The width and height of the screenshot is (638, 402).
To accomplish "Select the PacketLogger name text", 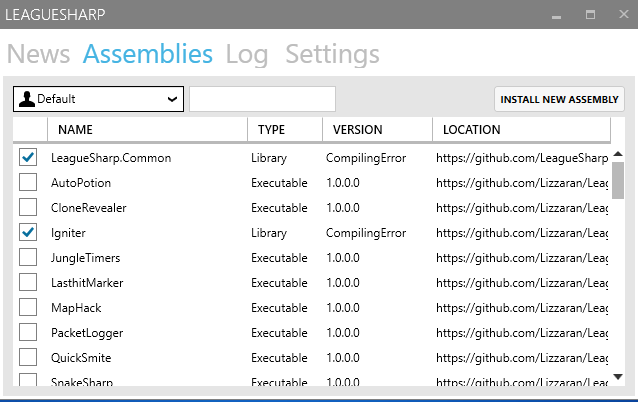I will coord(87,333).
